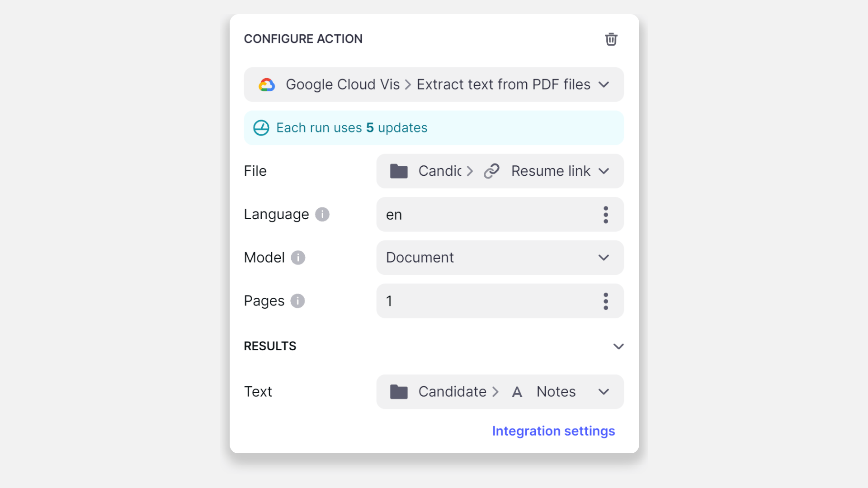Open the Text result Notes dropdown

pos(604,392)
